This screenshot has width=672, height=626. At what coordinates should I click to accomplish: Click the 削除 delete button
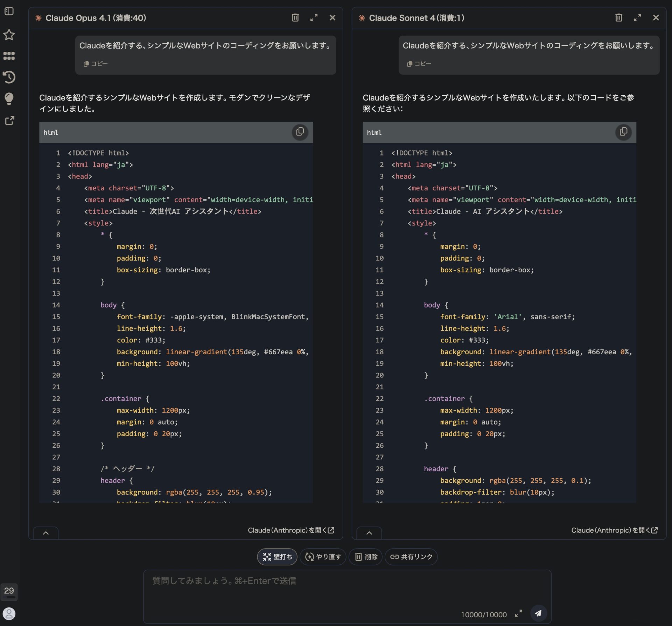[x=366, y=557]
